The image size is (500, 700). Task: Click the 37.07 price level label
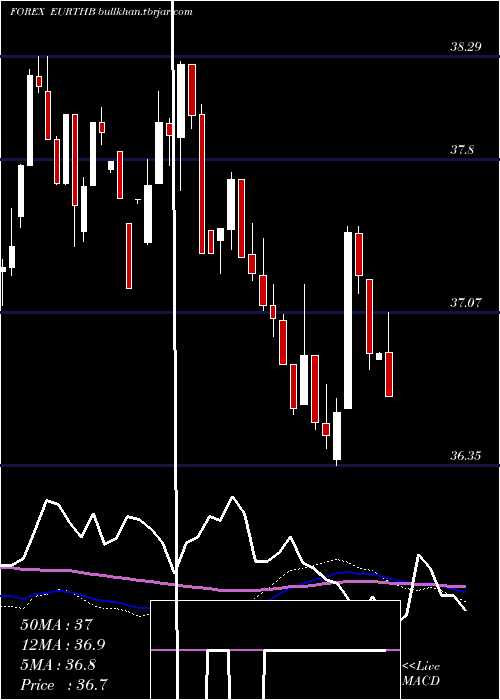click(x=466, y=303)
